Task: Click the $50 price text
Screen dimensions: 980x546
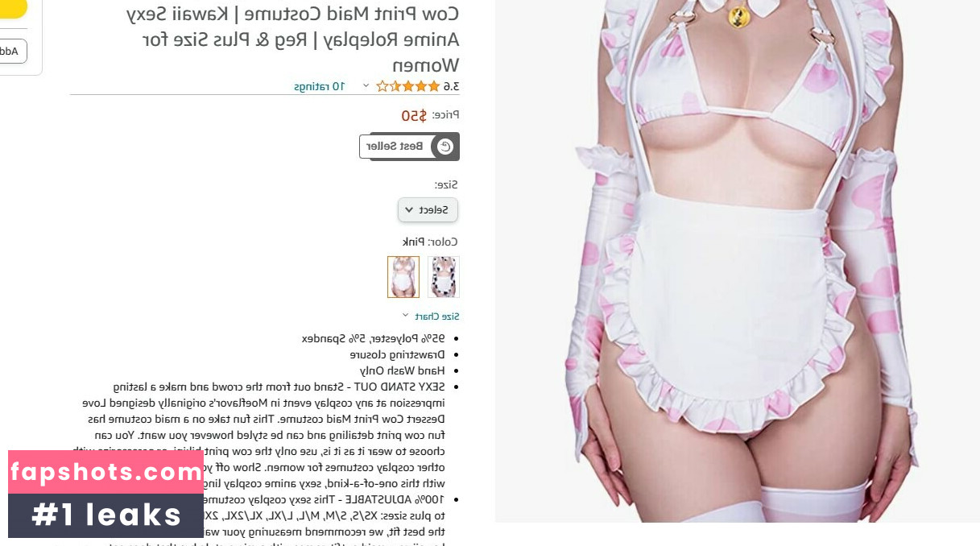Action: pos(414,116)
